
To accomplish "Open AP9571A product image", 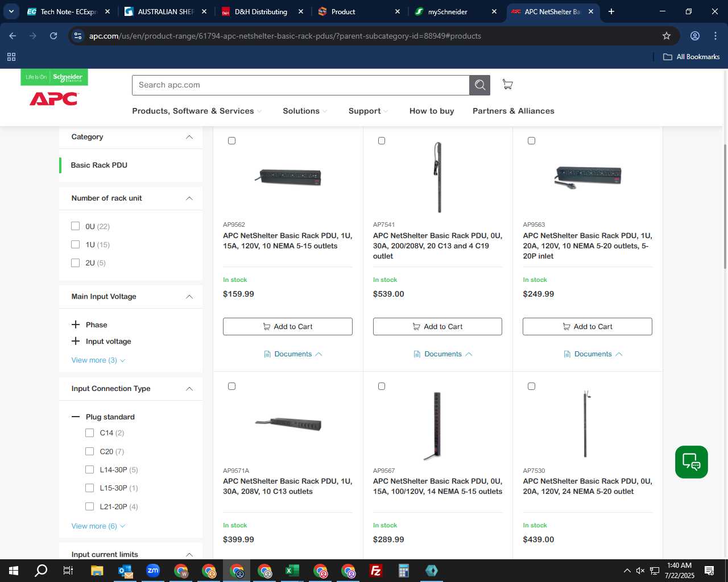I will tap(288, 423).
